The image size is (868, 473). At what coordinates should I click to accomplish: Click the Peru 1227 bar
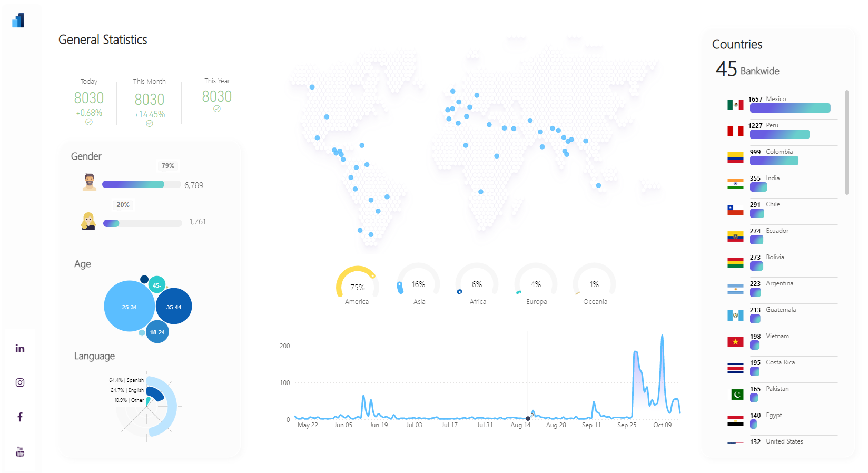pos(780,134)
